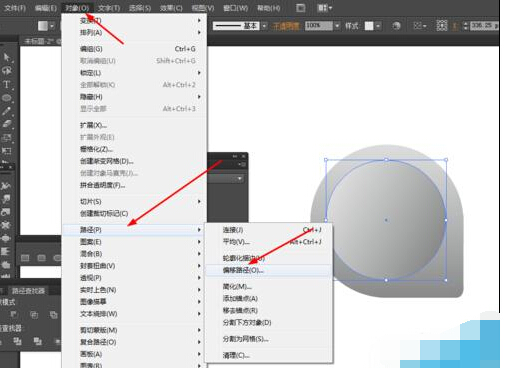Click the rectangle shape icon in tear-off strip
This screenshot has width=505, height=368.
25,258
